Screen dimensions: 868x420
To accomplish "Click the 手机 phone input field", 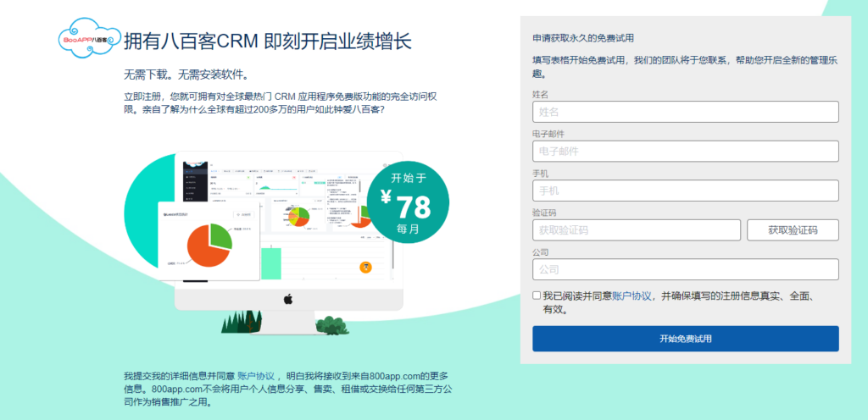I will 685,191.
